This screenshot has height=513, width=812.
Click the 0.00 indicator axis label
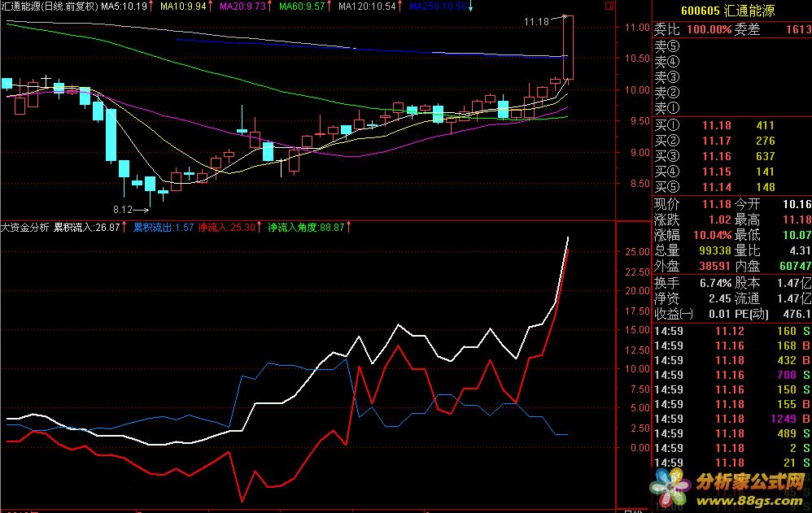click(640, 448)
